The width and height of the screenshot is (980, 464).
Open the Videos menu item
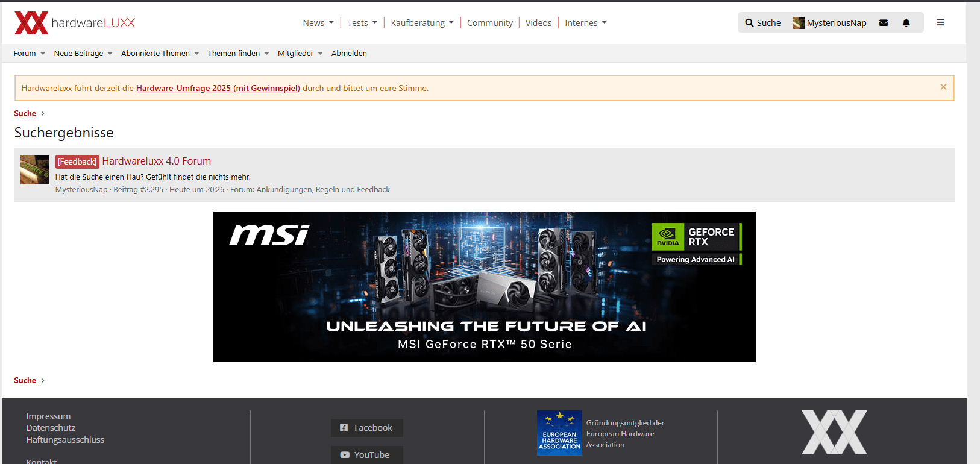coord(538,23)
